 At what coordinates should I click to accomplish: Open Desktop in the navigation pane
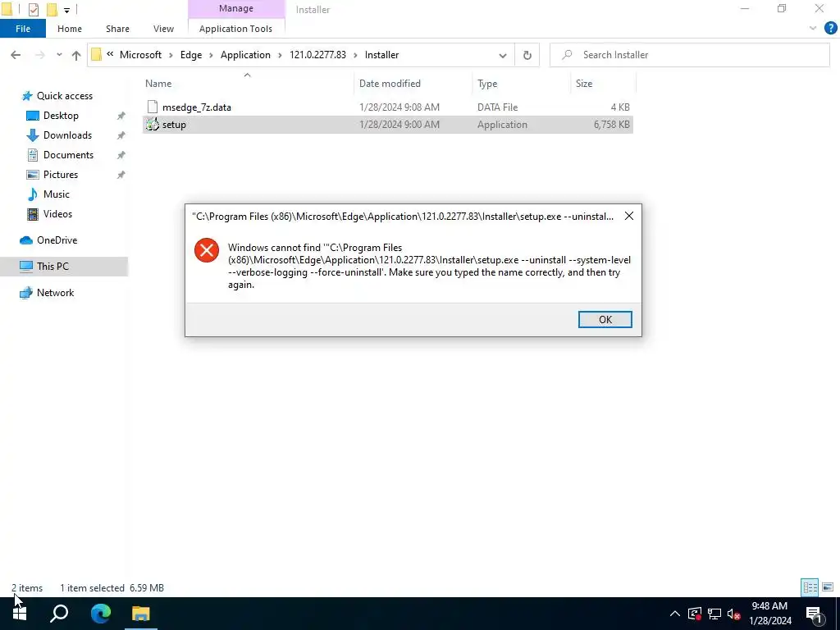61,116
